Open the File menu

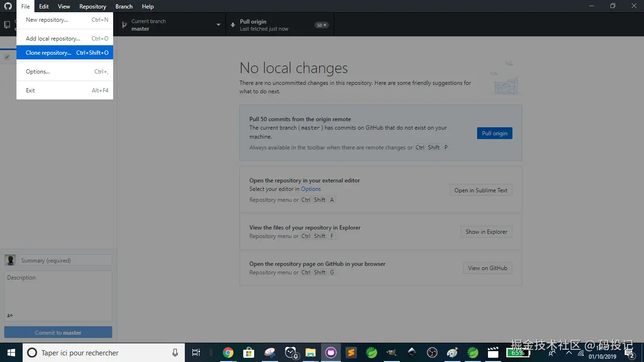[x=25, y=6]
